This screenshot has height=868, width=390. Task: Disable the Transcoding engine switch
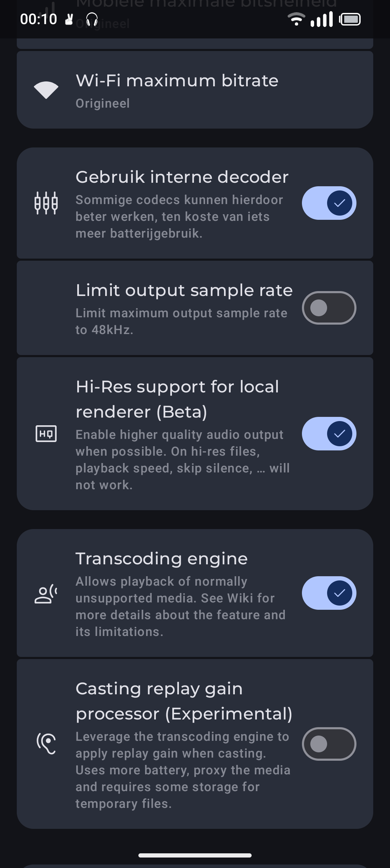[x=329, y=593]
